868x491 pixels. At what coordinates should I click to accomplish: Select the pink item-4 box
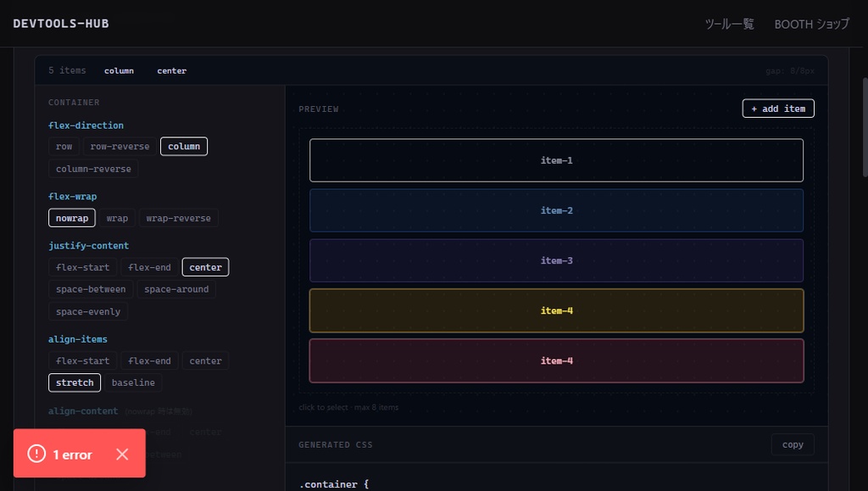tap(556, 361)
